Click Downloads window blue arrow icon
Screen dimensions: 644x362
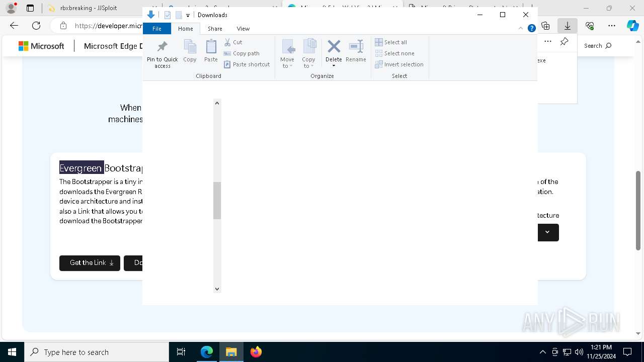pos(151,15)
